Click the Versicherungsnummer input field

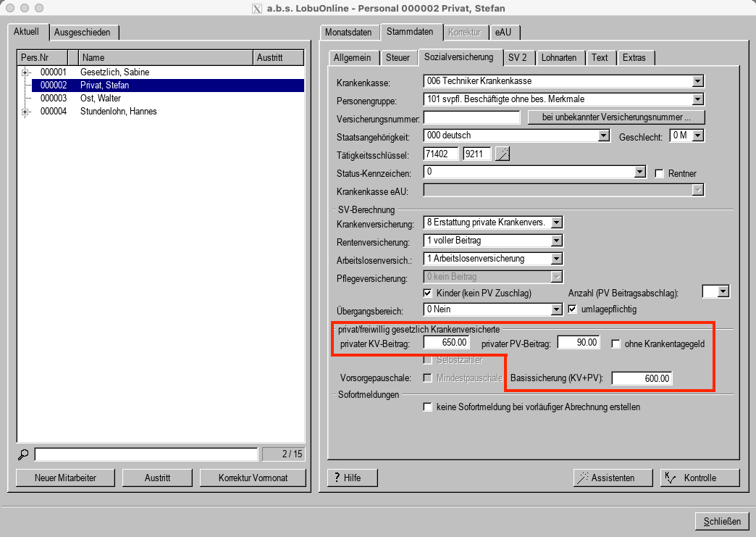(471, 117)
